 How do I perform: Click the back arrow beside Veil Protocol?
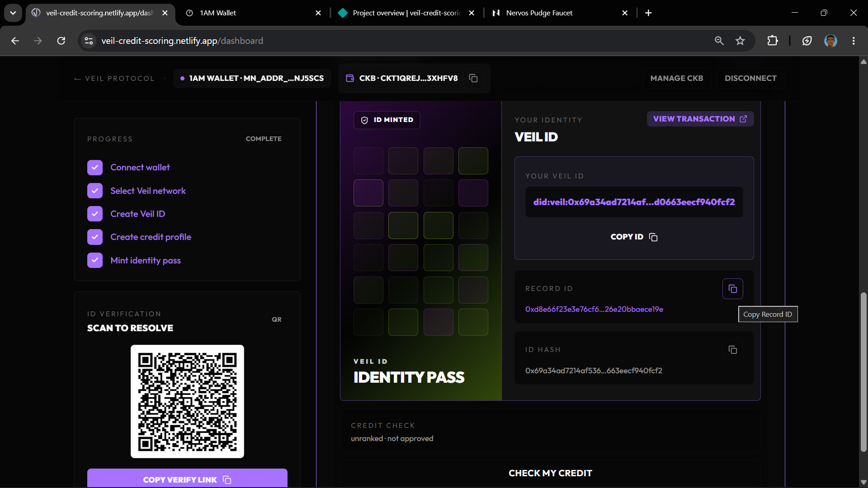(77, 79)
